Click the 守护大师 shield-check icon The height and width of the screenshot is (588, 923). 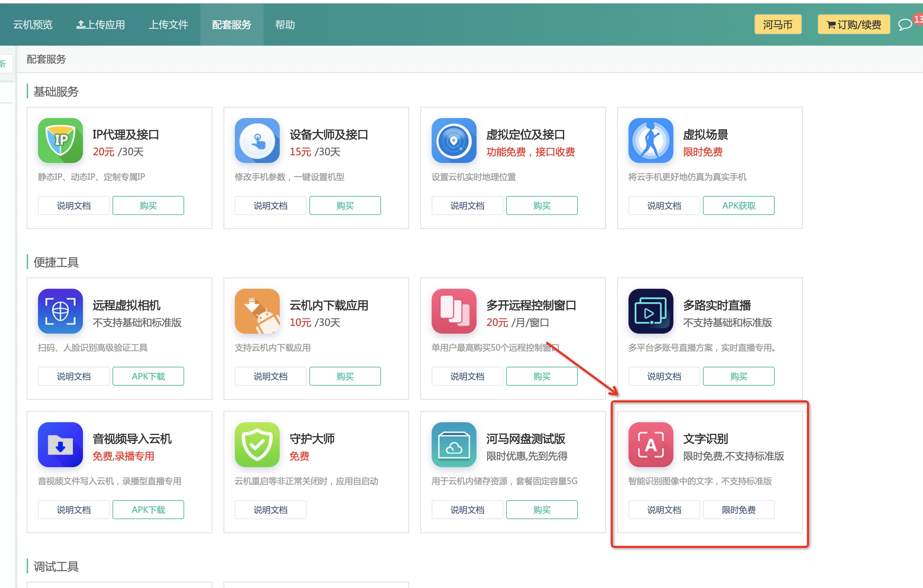257,445
